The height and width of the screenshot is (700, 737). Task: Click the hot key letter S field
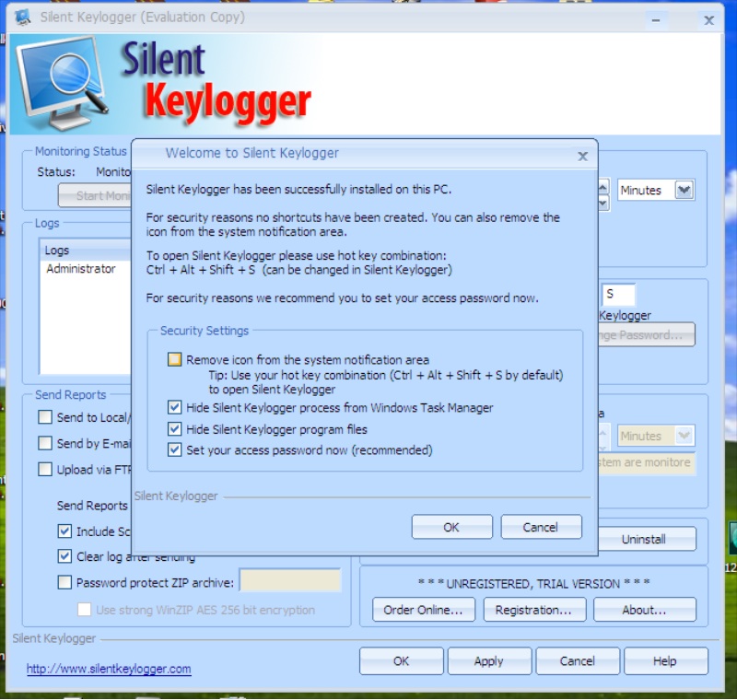click(618, 295)
